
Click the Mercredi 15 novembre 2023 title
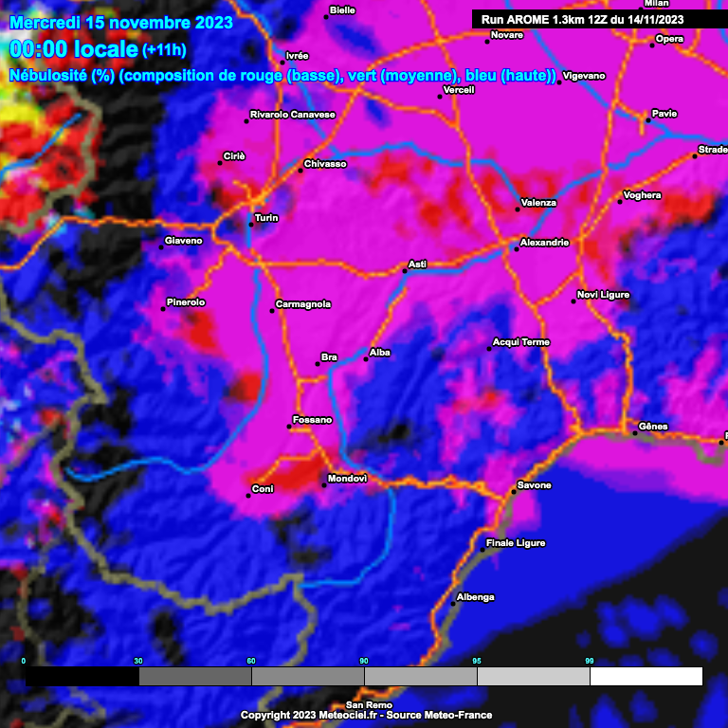120,21
